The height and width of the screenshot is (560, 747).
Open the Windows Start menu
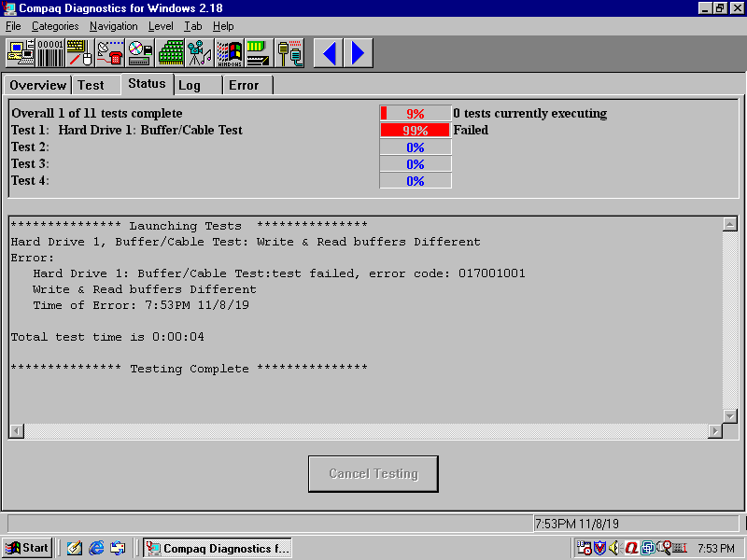click(x=27, y=548)
